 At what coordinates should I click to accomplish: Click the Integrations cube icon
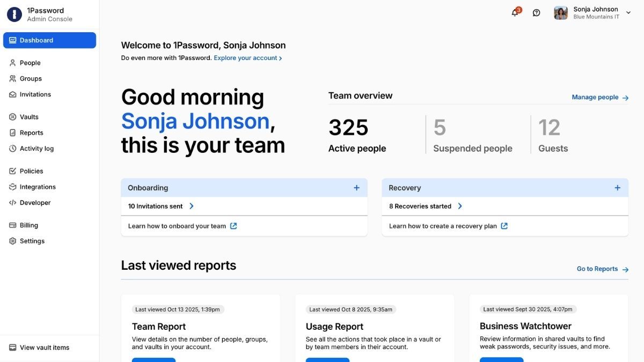pos(13,187)
